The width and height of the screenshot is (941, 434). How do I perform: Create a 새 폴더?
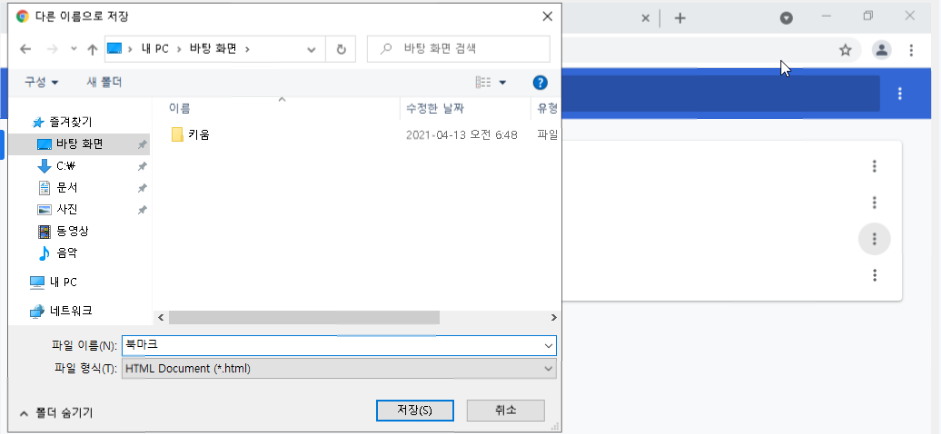click(104, 82)
